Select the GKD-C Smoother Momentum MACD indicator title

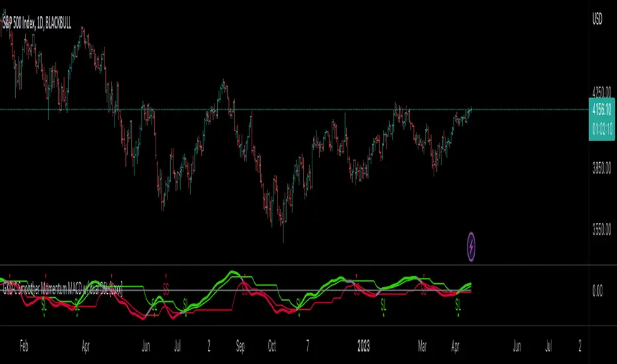click(63, 290)
